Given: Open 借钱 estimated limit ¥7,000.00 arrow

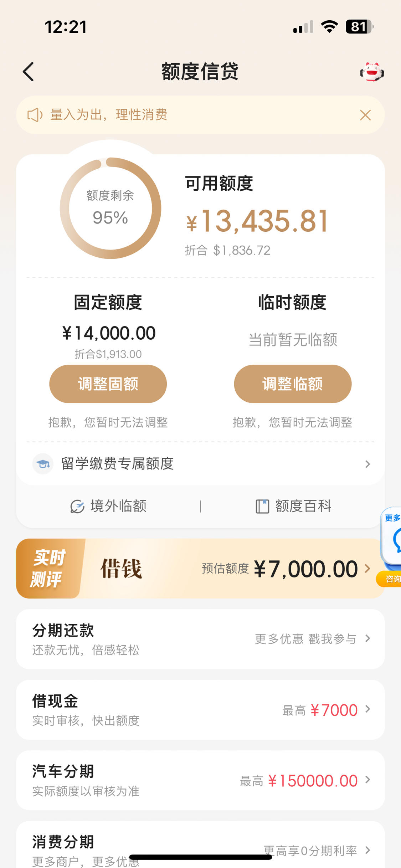Looking at the screenshot, I should [367, 569].
